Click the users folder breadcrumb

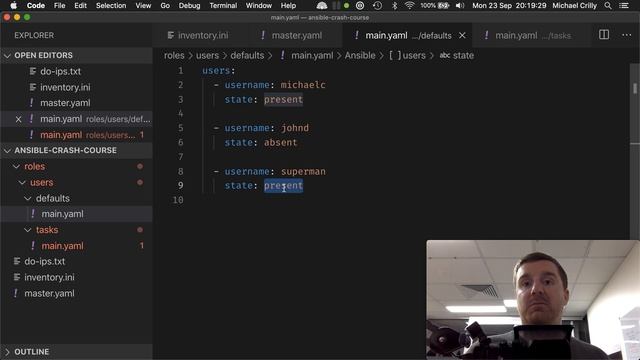[x=207, y=56]
